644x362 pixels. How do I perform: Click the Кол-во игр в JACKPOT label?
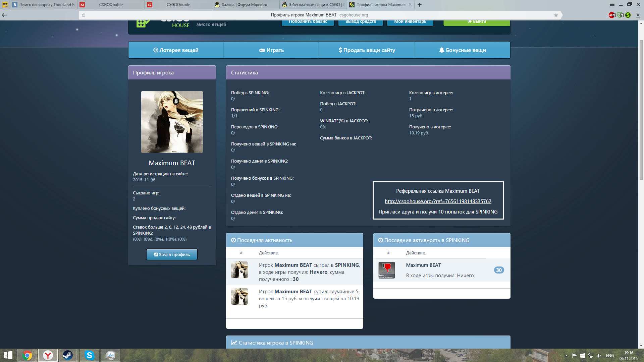tap(343, 93)
